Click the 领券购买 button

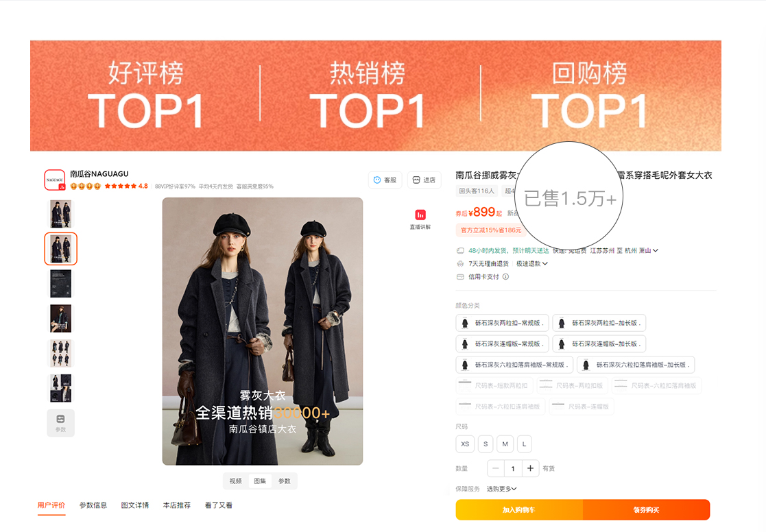[x=646, y=509]
